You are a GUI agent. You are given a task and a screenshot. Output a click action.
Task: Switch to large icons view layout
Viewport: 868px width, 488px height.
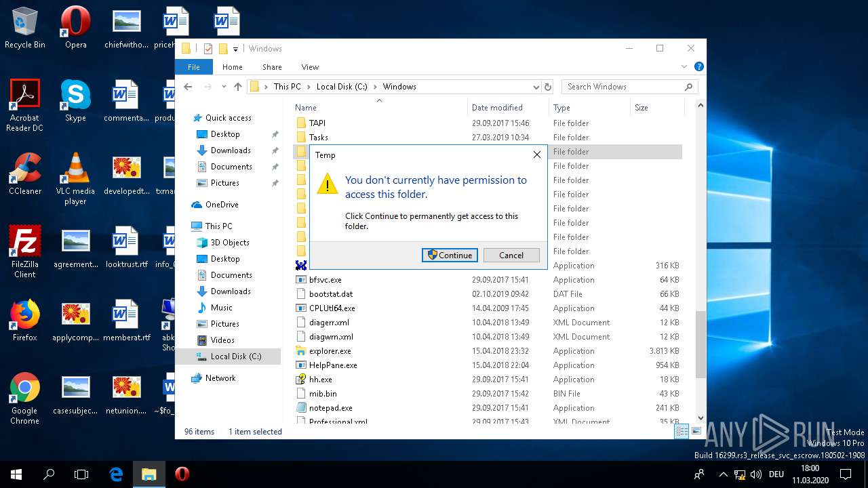(x=695, y=431)
